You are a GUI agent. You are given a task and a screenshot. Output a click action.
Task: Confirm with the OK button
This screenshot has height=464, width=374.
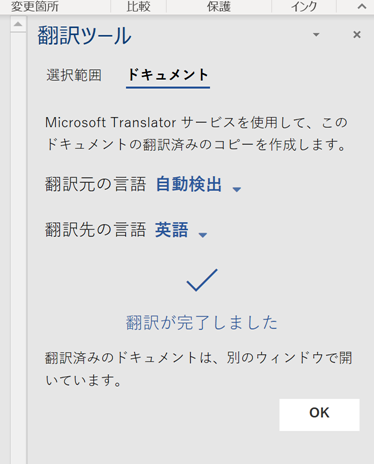click(319, 415)
